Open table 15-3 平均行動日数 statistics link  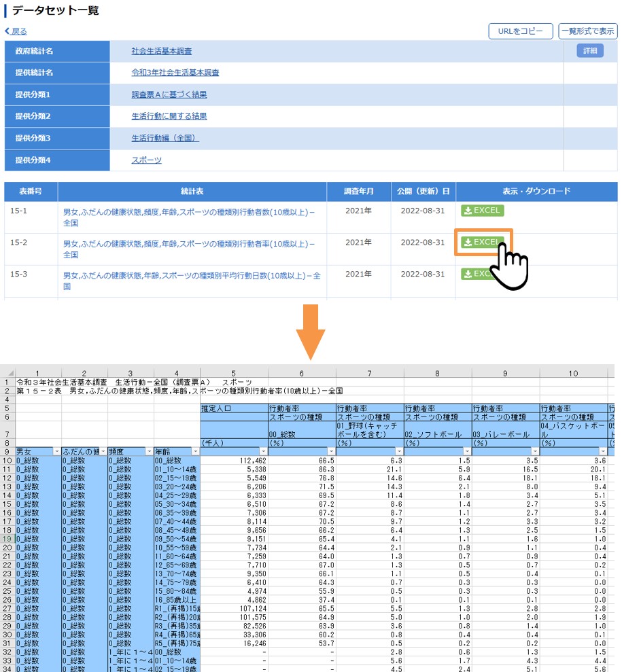point(192,281)
